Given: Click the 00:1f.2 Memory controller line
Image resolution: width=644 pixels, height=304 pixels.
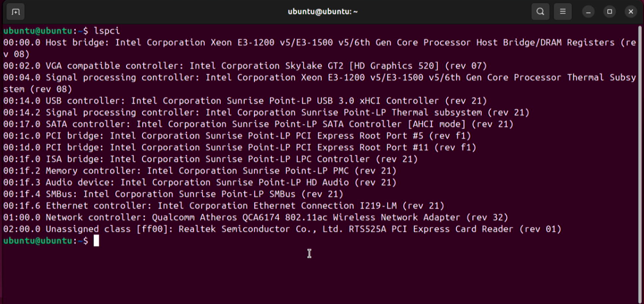Looking at the screenshot, I should (x=200, y=171).
